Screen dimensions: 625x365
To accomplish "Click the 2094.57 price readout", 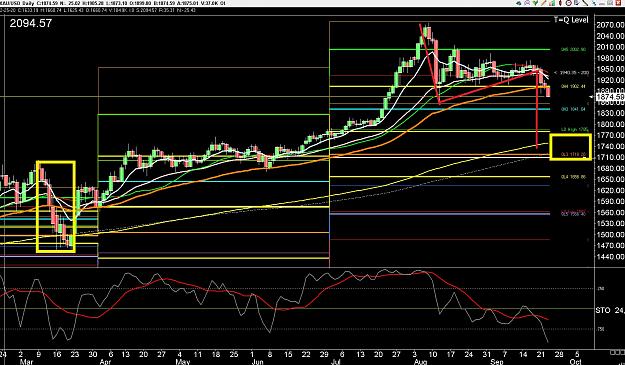I will pyautogui.click(x=30, y=23).
